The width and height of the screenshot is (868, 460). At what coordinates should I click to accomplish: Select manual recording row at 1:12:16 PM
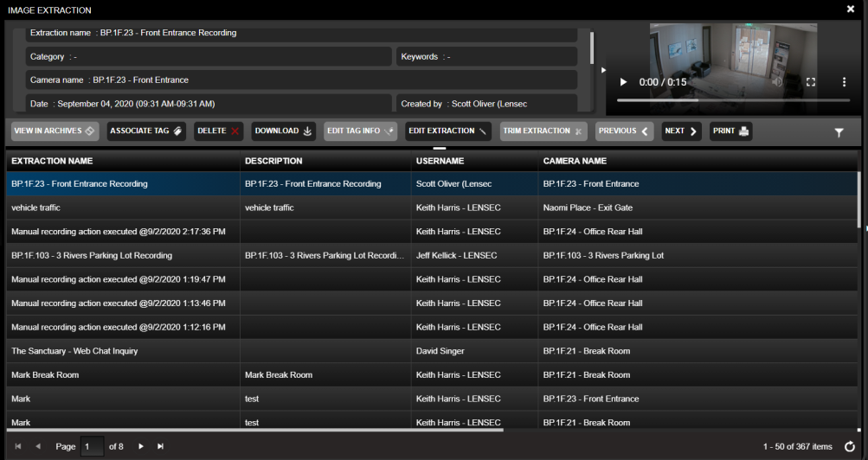pyautogui.click(x=432, y=327)
